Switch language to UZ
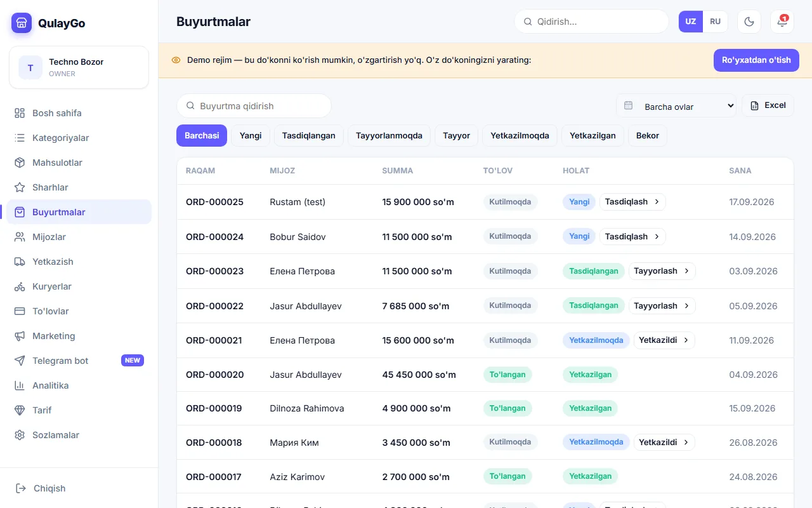The image size is (812, 508). [691, 22]
